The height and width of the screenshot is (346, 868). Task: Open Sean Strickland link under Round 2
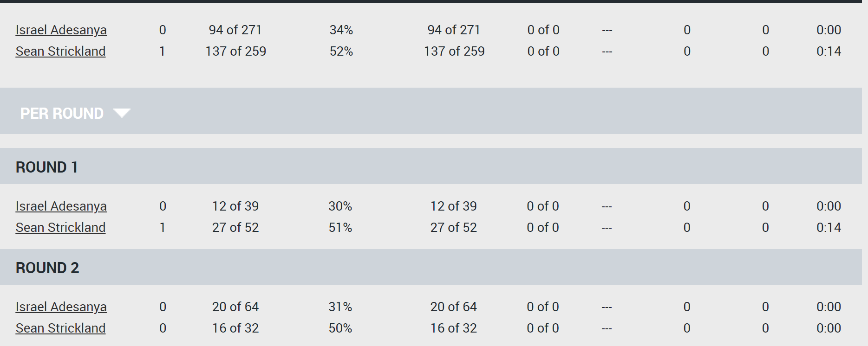pyautogui.click(x=60, y=328)
